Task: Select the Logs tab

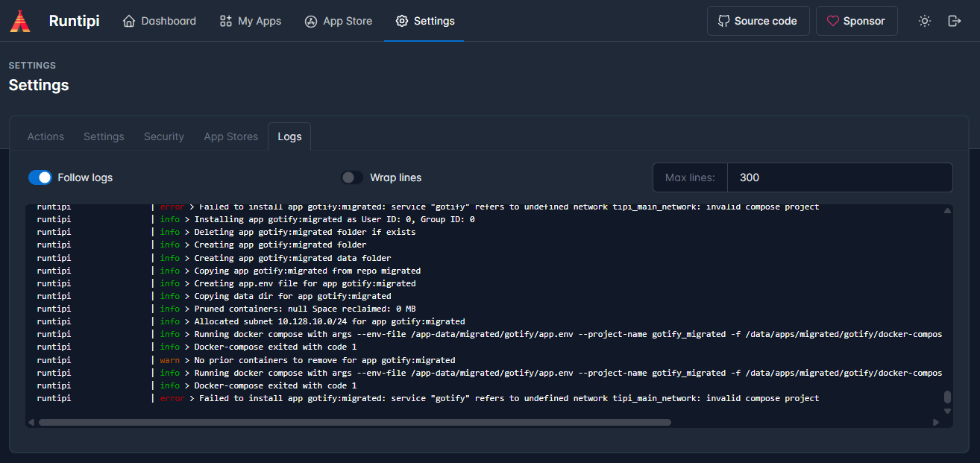Action: point(289,136)
